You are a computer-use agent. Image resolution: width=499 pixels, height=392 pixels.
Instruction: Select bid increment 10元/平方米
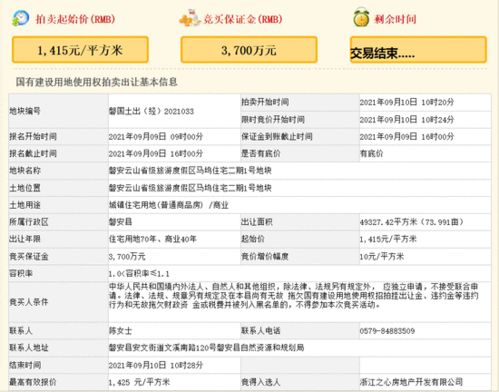pos(382,257)
